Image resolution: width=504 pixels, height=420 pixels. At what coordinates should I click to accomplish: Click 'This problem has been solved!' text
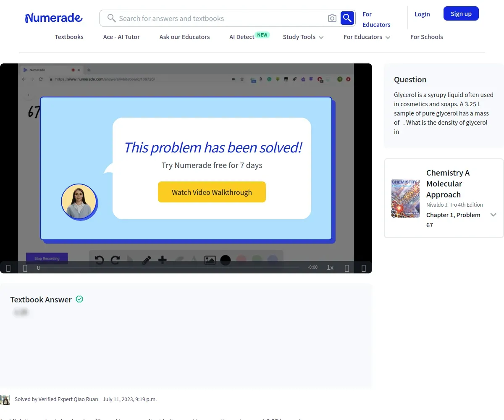click(213, 147)
